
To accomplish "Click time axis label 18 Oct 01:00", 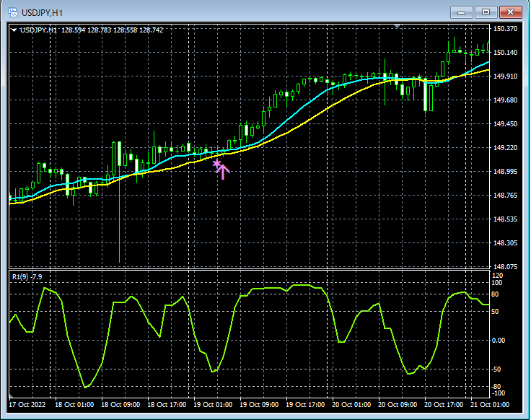I will (74, 405).
